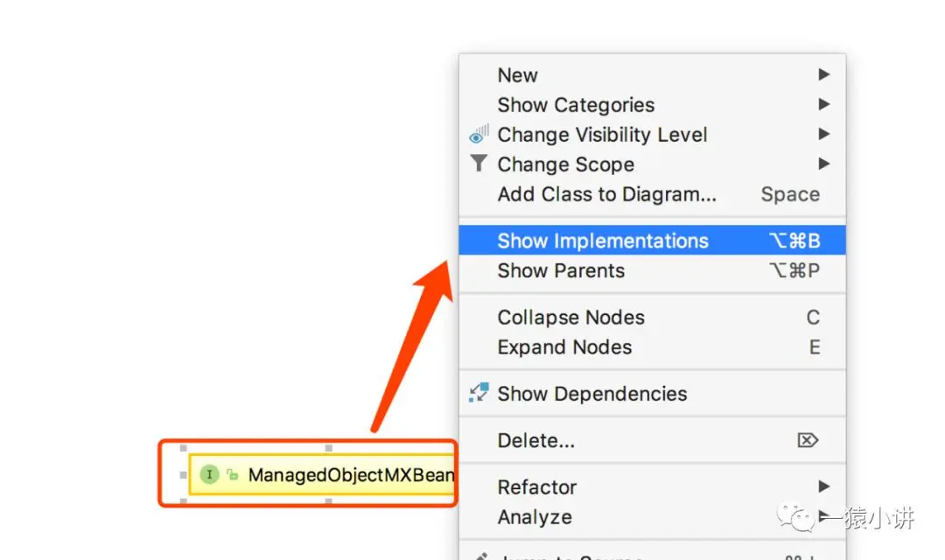
Task: Click the funnel icon beside Change Scope
Action: [478, 164]
